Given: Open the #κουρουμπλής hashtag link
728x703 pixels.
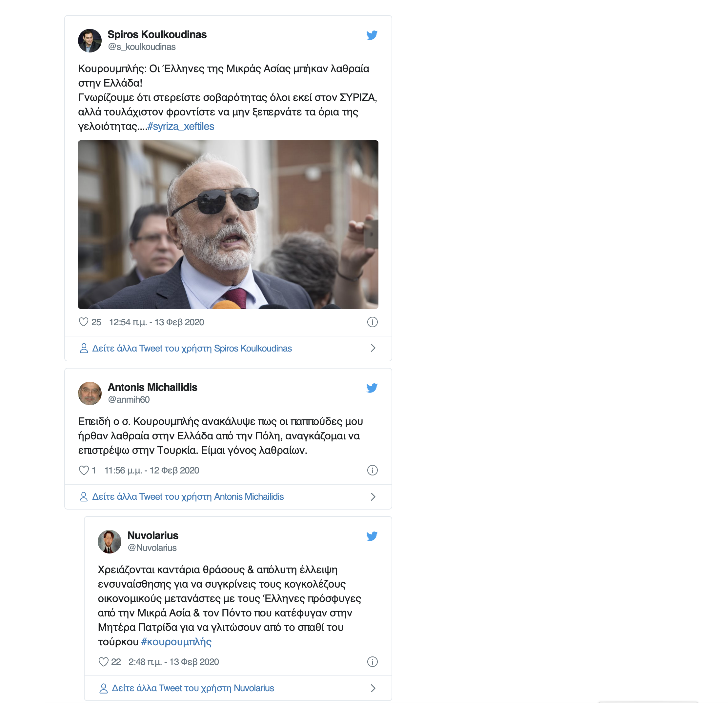Looking at the screenshot, I should tap(176, 642).
